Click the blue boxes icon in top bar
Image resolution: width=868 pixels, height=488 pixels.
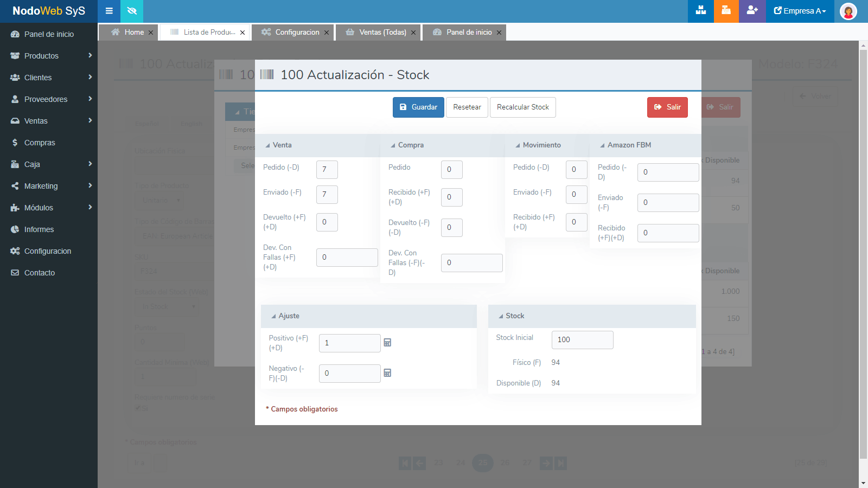[700, 11]
